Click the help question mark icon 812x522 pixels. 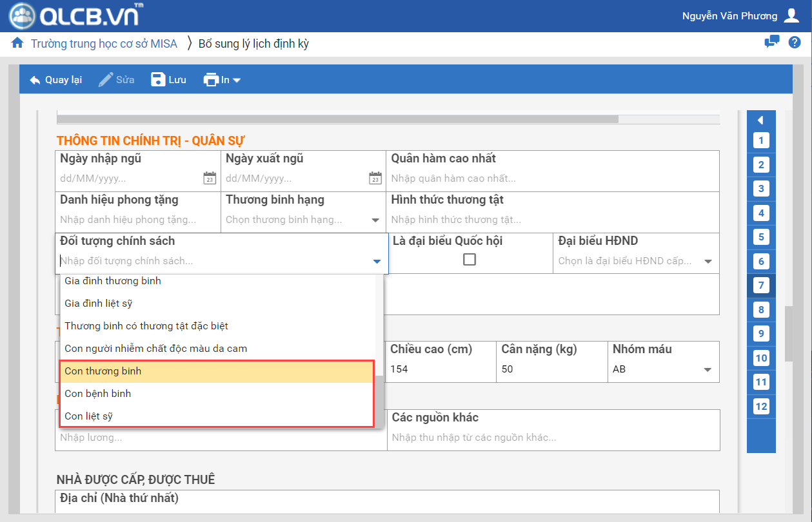795,43
